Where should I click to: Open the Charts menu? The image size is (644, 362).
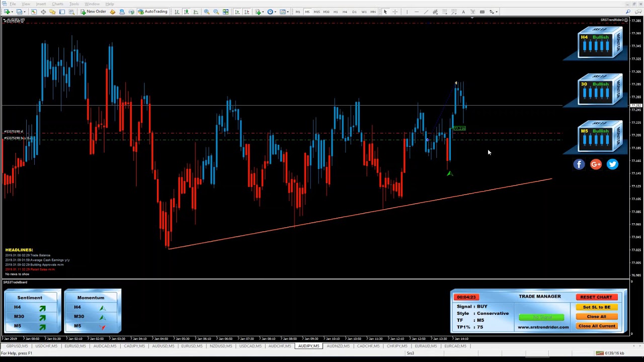tap(57, 4)
